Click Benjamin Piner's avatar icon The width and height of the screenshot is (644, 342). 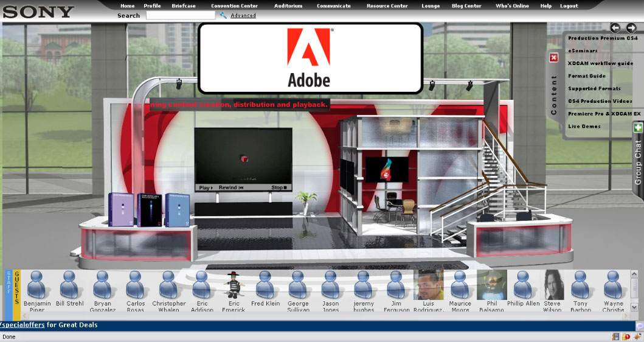click(x=36, y=284)
